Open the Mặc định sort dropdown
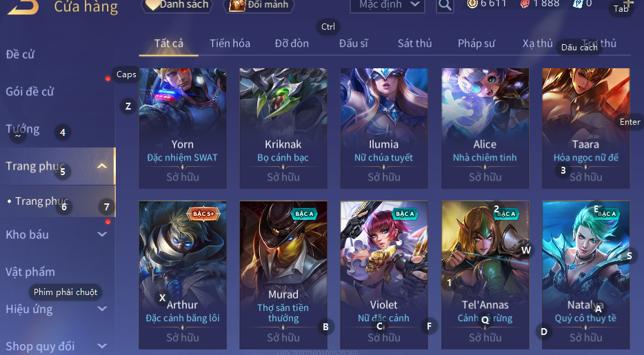The height and width of the screenshot is (355, 644). (x=387, y=6)
